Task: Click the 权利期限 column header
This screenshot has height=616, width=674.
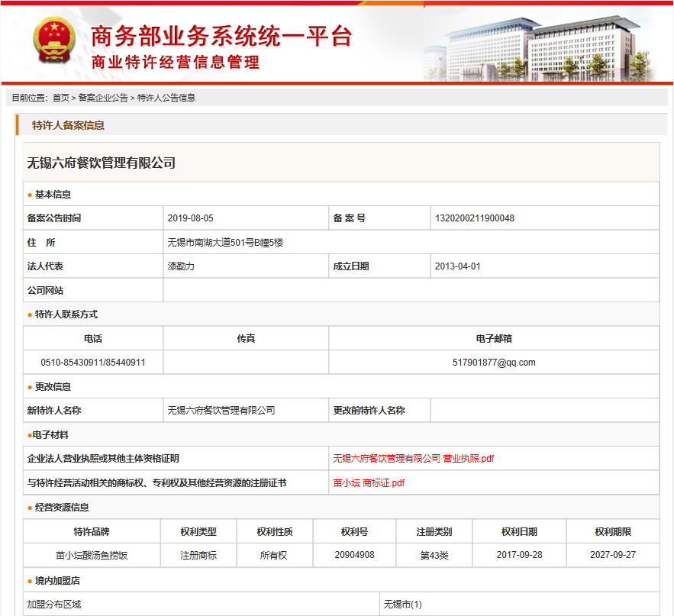Action: click(613, 532)
